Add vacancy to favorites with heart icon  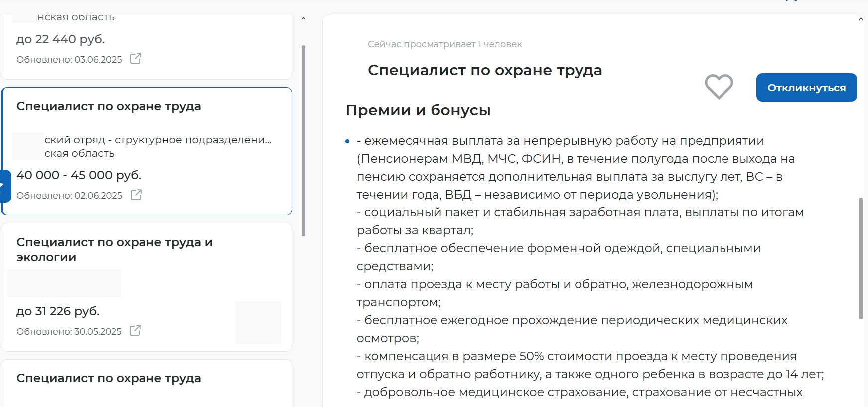tap(719, 87)
